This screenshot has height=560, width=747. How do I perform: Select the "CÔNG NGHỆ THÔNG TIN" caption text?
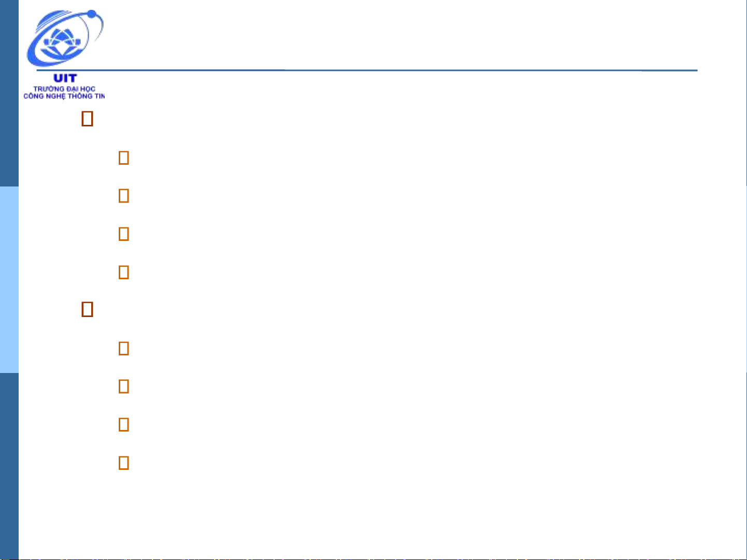click(x=64, y=96)
